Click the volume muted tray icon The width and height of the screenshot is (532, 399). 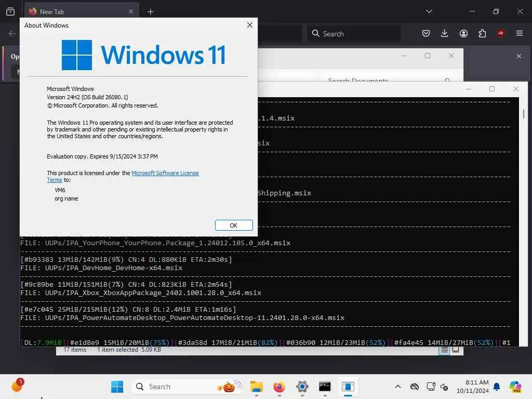pyautogui.click(x=444, y=387)
